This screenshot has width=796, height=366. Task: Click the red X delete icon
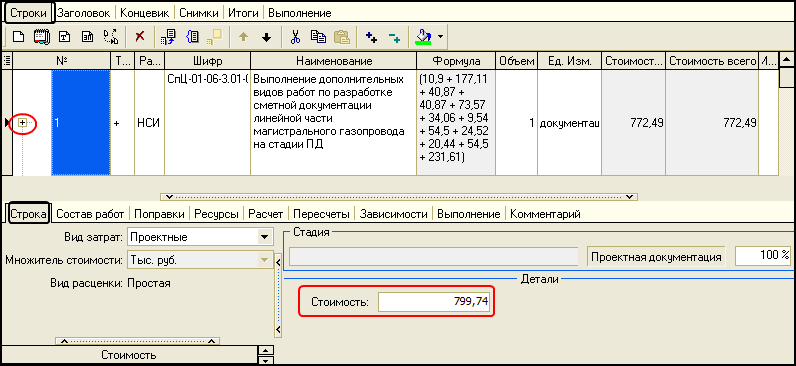point(140,37)
